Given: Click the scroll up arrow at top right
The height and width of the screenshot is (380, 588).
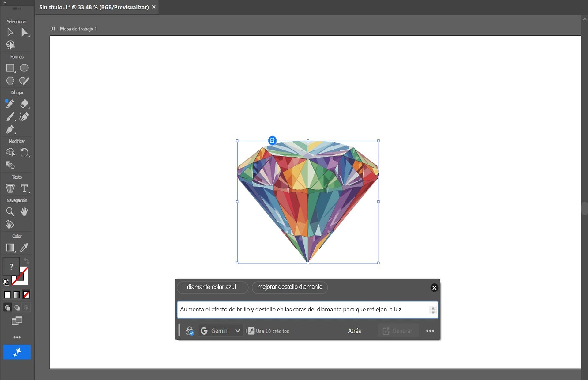Looking at the screenshot, I should (x=585, y=19).
